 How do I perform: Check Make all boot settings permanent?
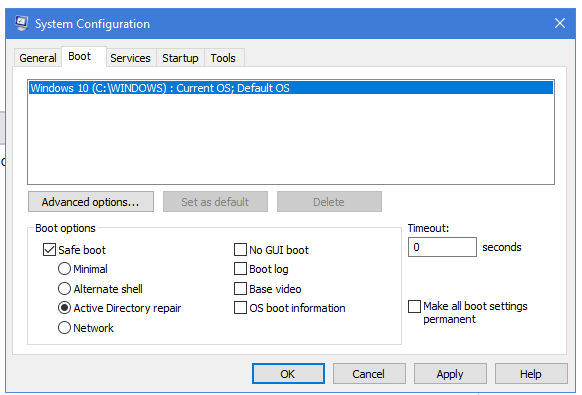414,307
